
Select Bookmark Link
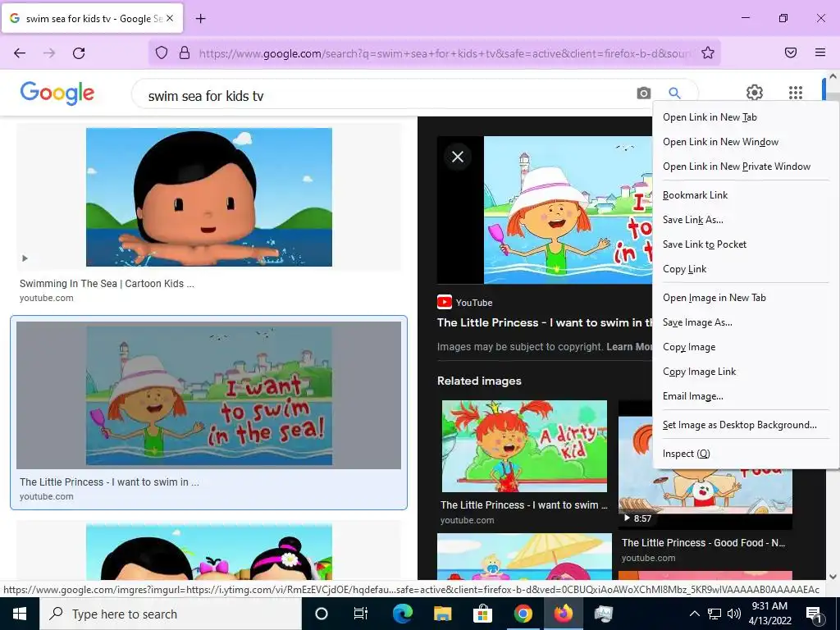coord(746,195)
